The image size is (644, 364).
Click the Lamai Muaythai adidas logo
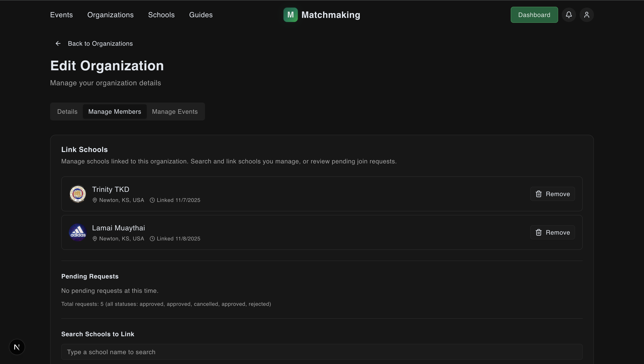click(78, 233)
